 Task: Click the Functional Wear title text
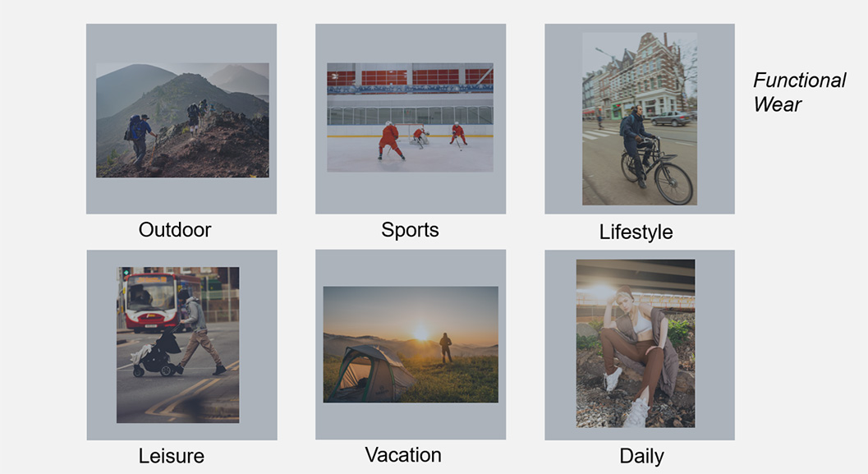click(x=799, y=93)
